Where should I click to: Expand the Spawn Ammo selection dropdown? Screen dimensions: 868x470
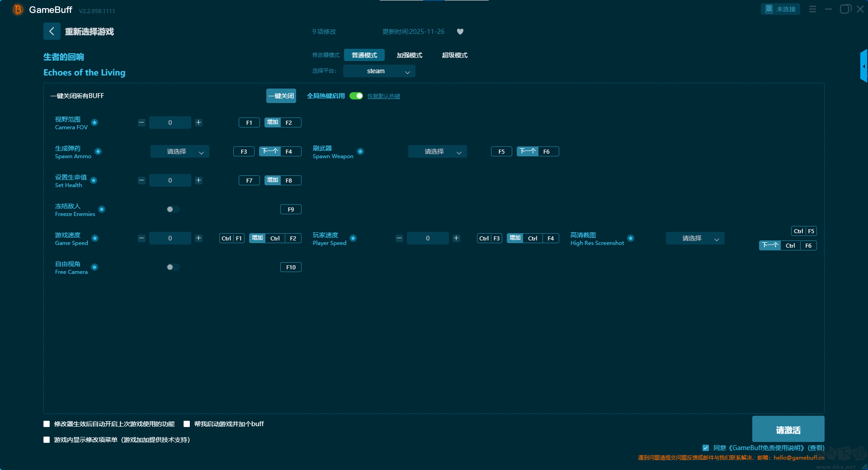click(179, 151)
